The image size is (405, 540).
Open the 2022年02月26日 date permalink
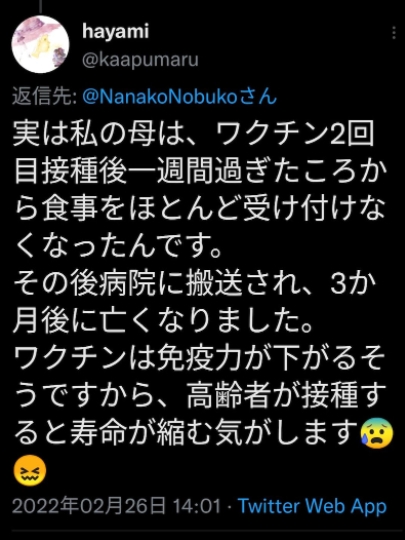(89, 506)
